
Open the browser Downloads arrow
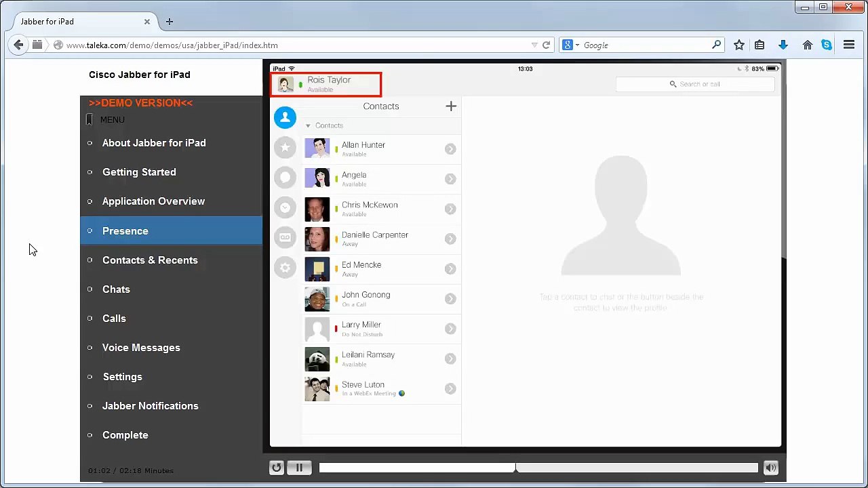(x=783, y=45)
